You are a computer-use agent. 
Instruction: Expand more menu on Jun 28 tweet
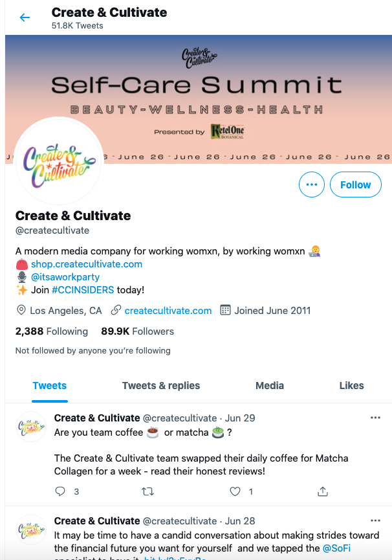[375, 521]
